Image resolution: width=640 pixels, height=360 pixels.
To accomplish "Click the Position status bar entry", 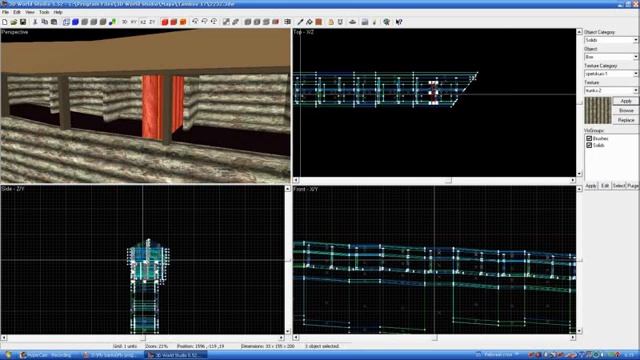I will (x=200, y=346).
